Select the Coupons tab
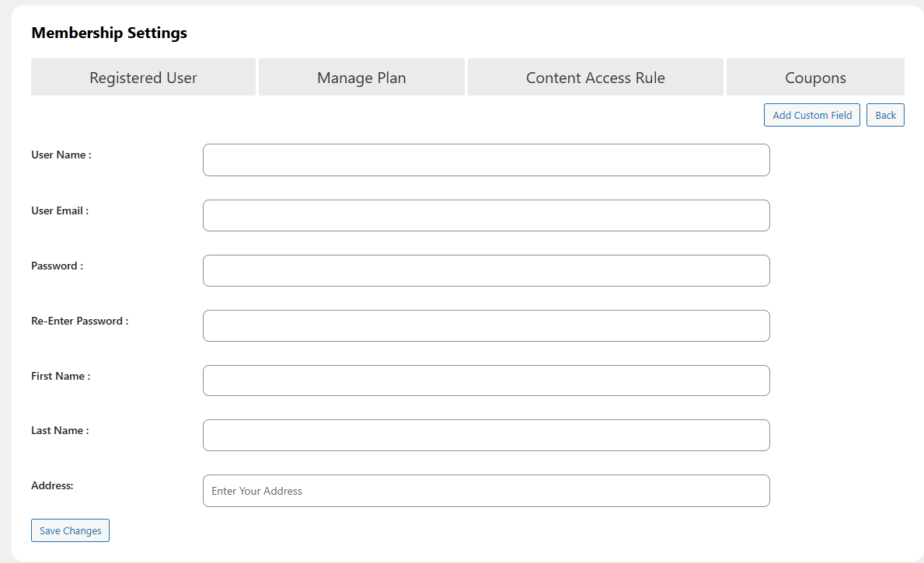 pos(815,78)
